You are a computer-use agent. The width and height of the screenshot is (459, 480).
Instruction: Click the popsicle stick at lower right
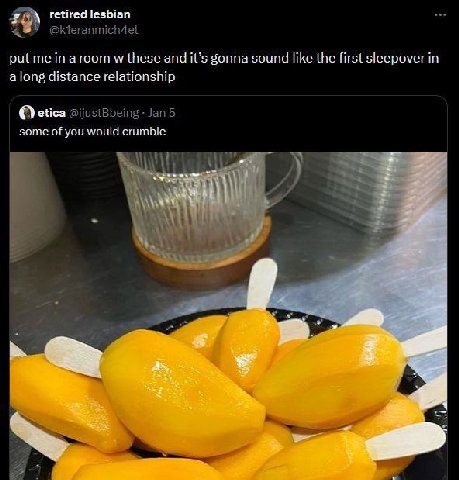point(406,441)
